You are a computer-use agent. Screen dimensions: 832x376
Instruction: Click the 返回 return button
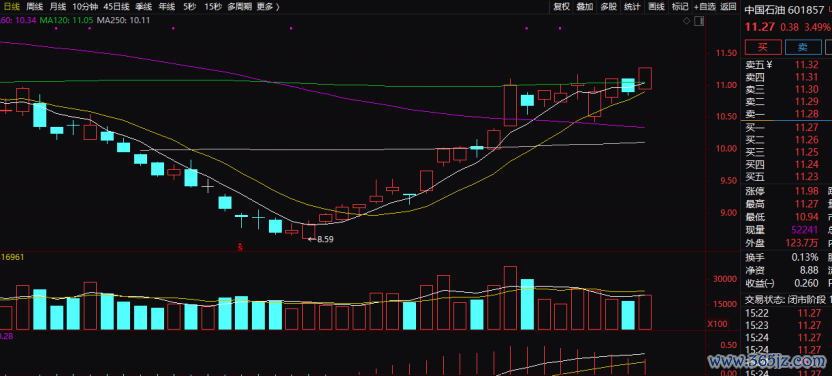[729, 7]
